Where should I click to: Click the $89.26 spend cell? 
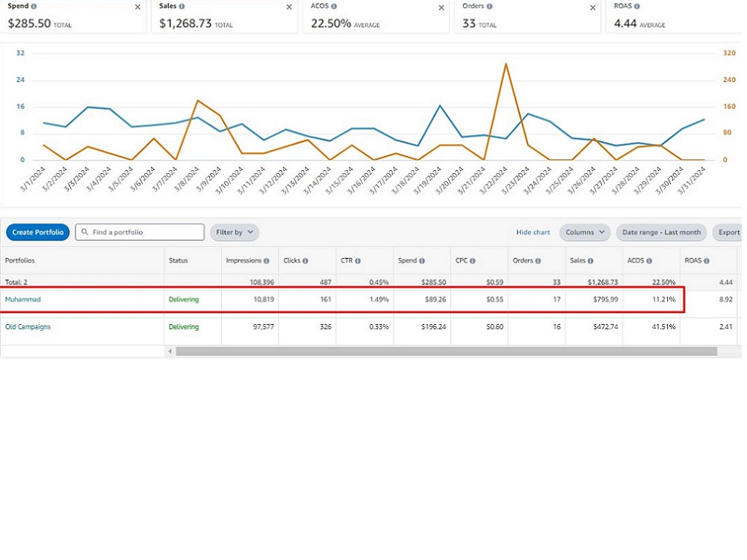coord(436,299)
